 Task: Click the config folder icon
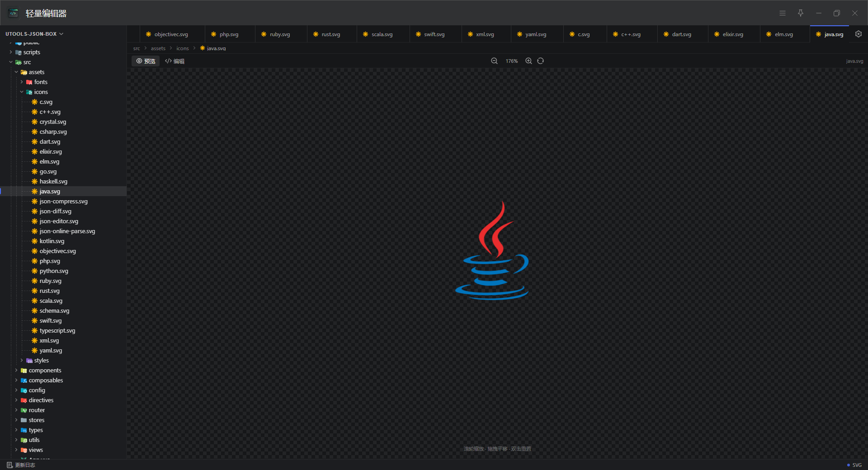pyautogui.click(x=24, y=390)
